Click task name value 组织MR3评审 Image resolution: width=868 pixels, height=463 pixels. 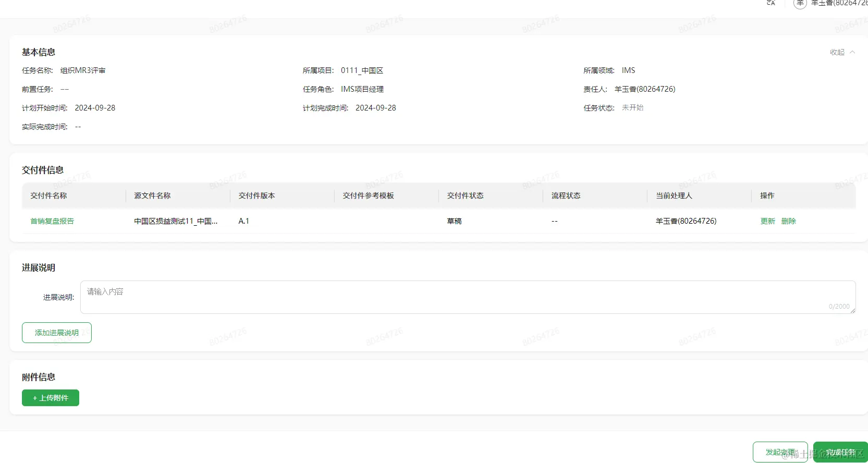pyautogui.click(x=83, y=70)
